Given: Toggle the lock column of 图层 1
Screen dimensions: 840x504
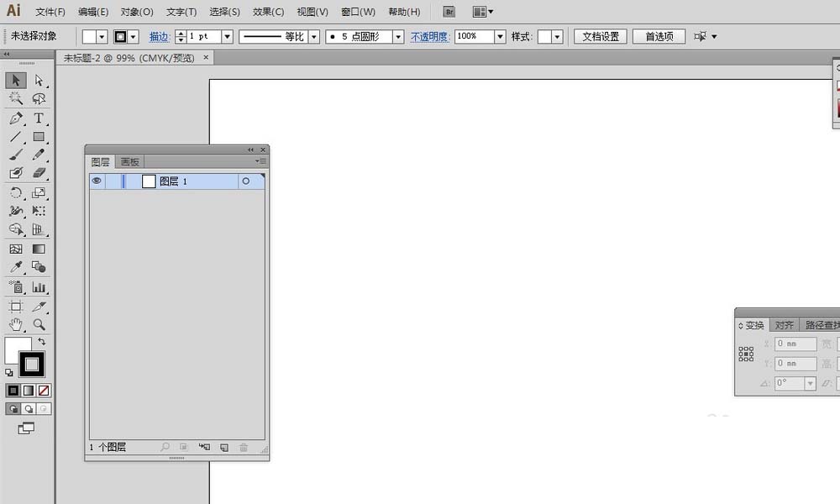Looking at the screenshot, I should (x=112, y=181).
